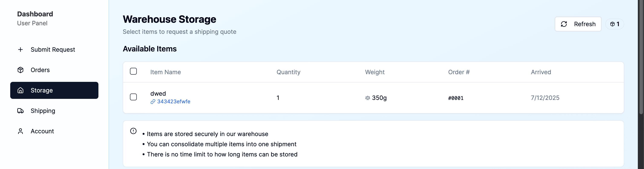Viewport: 644px width, 169px height.
Task: Navigate to the Account panel
Action: (x=42, y=131)
